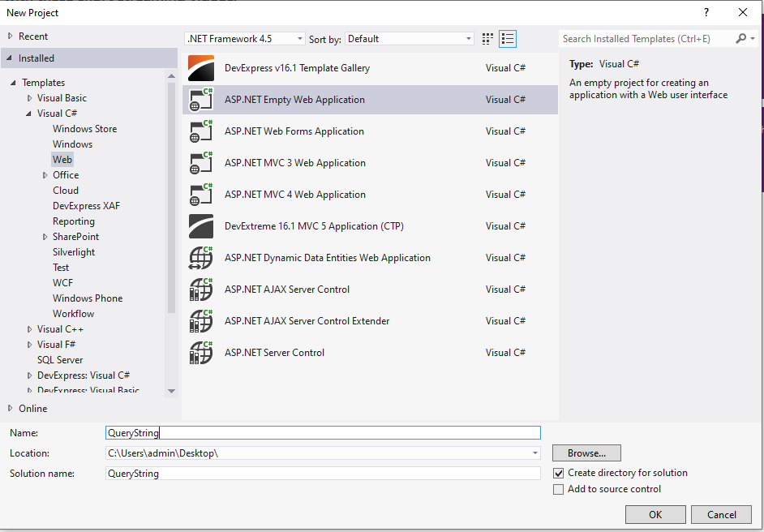
Task: Click the Search Installed Templates box
Action: (647, 38)
